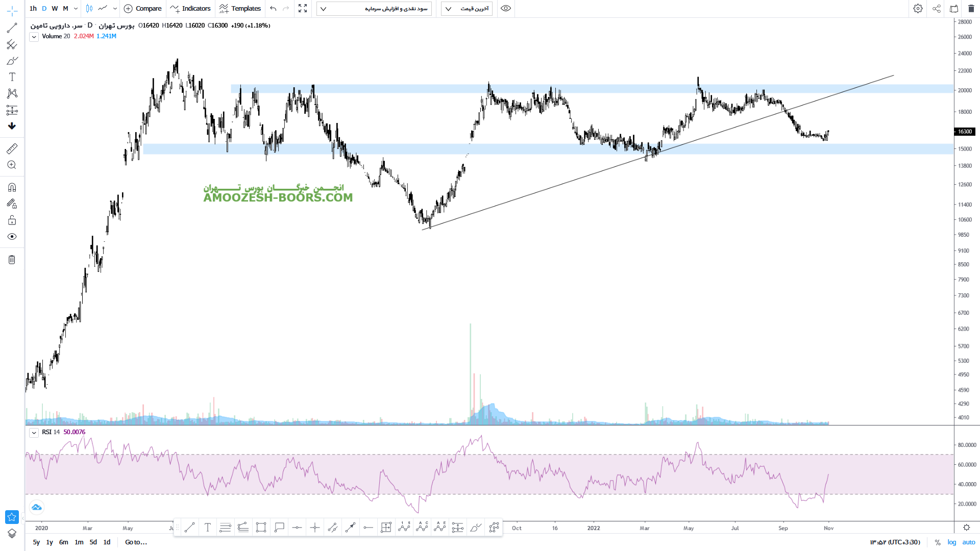
Task: Open chart settings gear at top right
Action: pyautogui.click(x=918, y=9)
